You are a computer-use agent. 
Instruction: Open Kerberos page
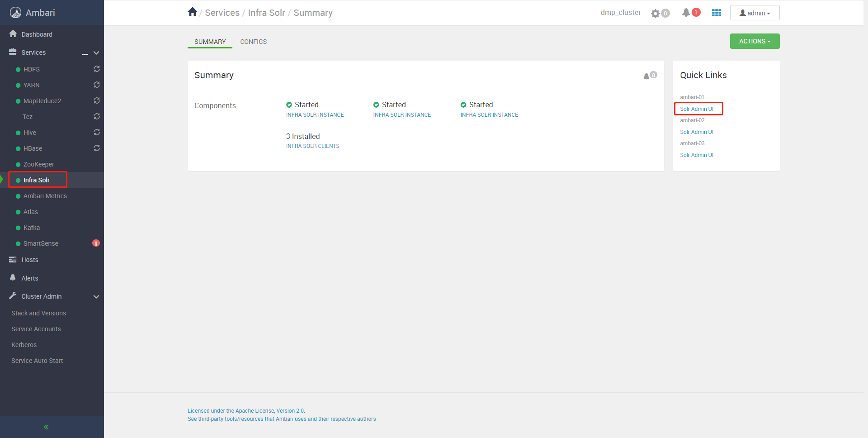(x=24, y=345)
